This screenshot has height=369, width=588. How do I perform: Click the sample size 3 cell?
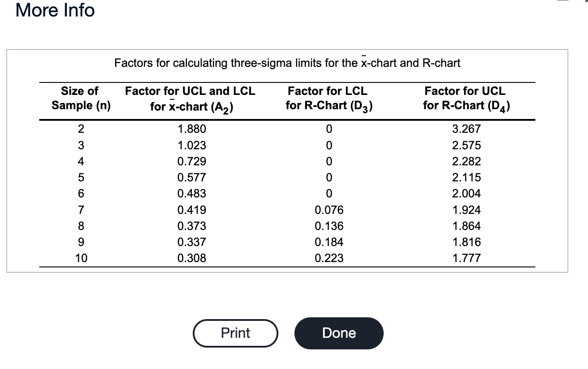[x=81, y=145]
